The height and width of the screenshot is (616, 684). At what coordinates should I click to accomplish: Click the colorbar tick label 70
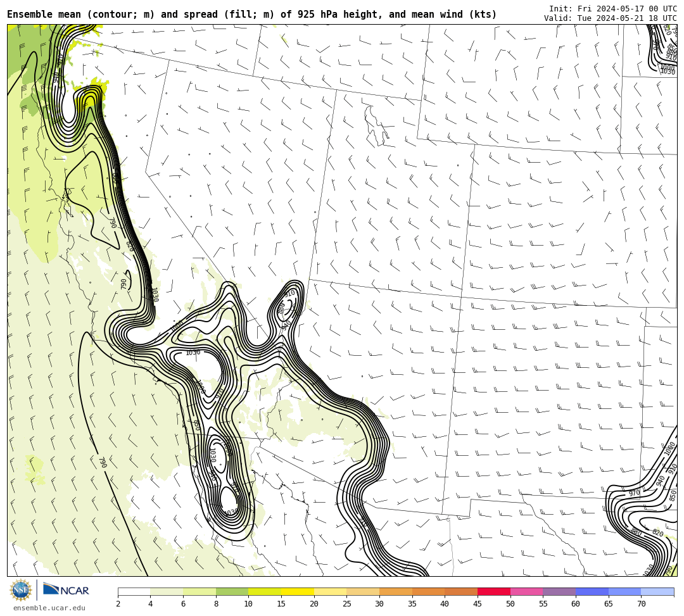641,604
